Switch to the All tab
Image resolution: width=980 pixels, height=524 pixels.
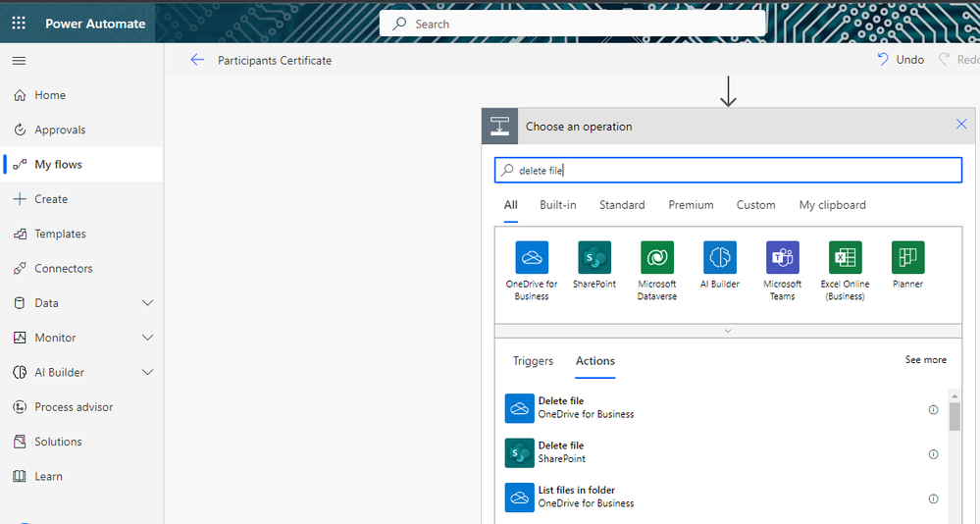511,205
